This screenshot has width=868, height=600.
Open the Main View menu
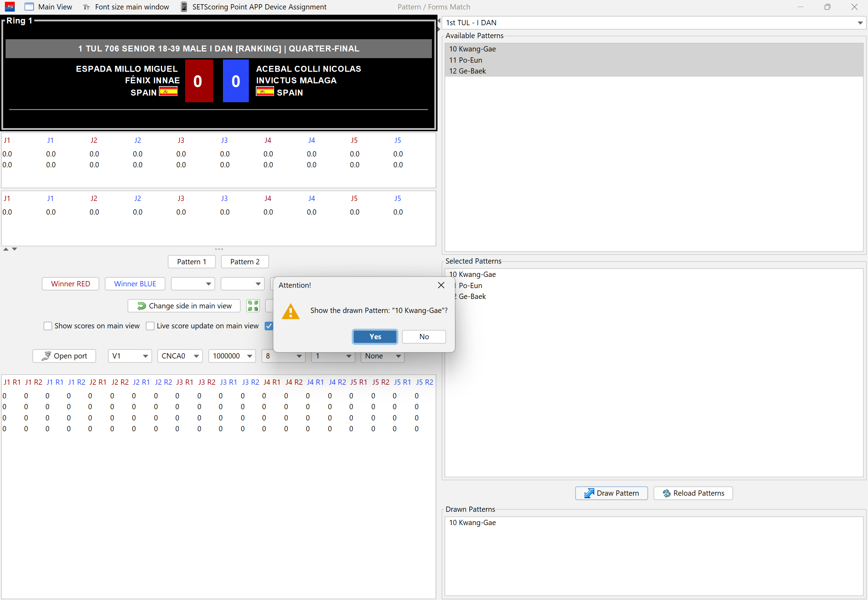(48, 7)
